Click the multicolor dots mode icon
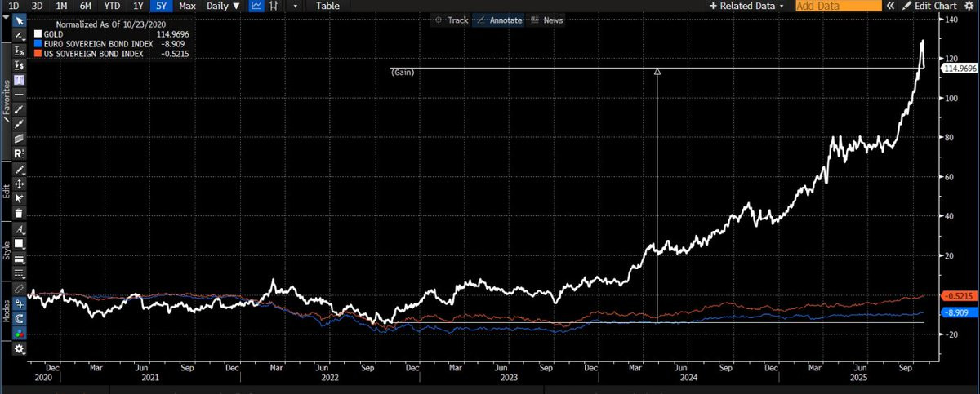The width and height of the screenshot is (980, 394). pyautogui.click(x=20, y=334)
